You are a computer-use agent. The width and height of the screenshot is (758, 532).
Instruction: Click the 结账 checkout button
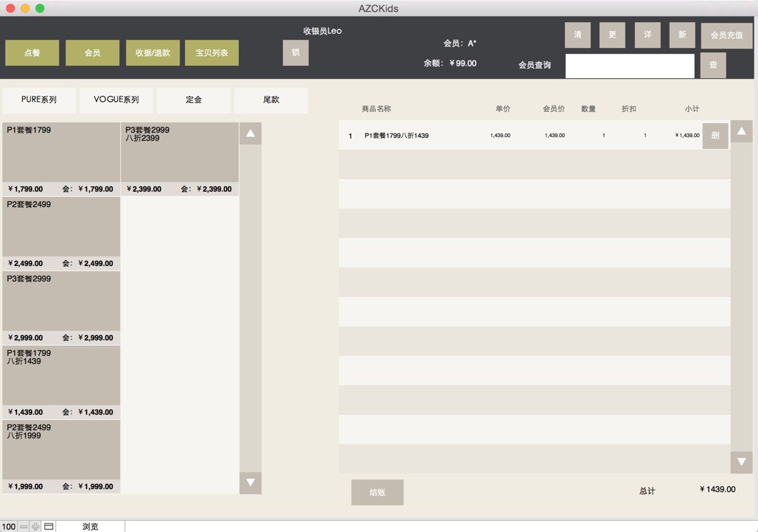click(378, 492)
